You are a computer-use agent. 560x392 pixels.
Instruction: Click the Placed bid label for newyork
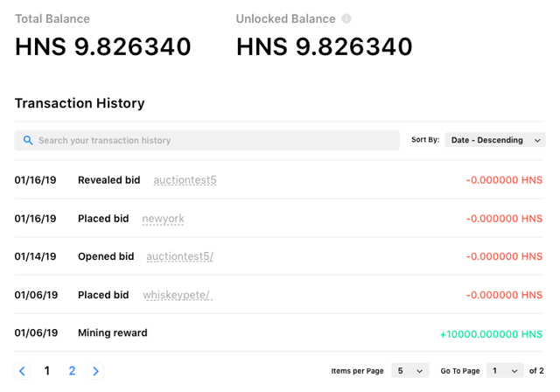click(x=103, y=219)
